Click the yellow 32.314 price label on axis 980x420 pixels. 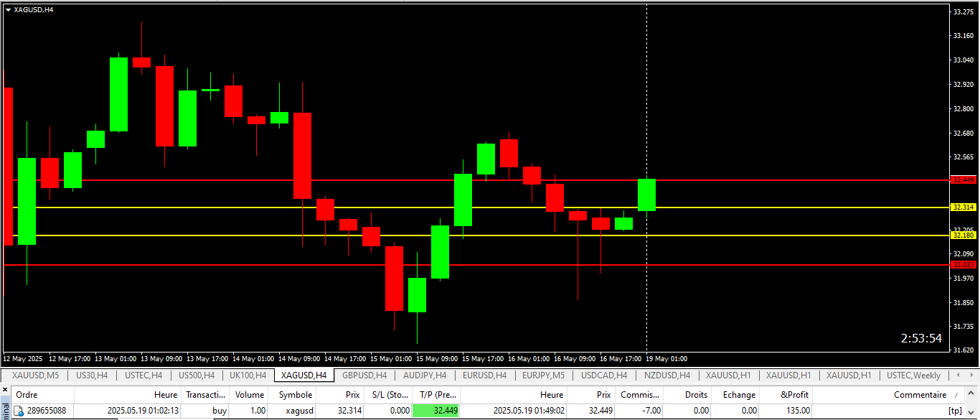pos(963,207)
